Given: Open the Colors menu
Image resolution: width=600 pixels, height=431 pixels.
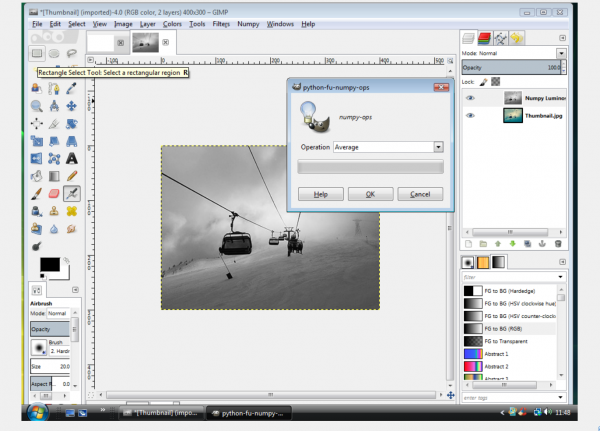Looking at the screenshot, I should [x=172, y=24].
